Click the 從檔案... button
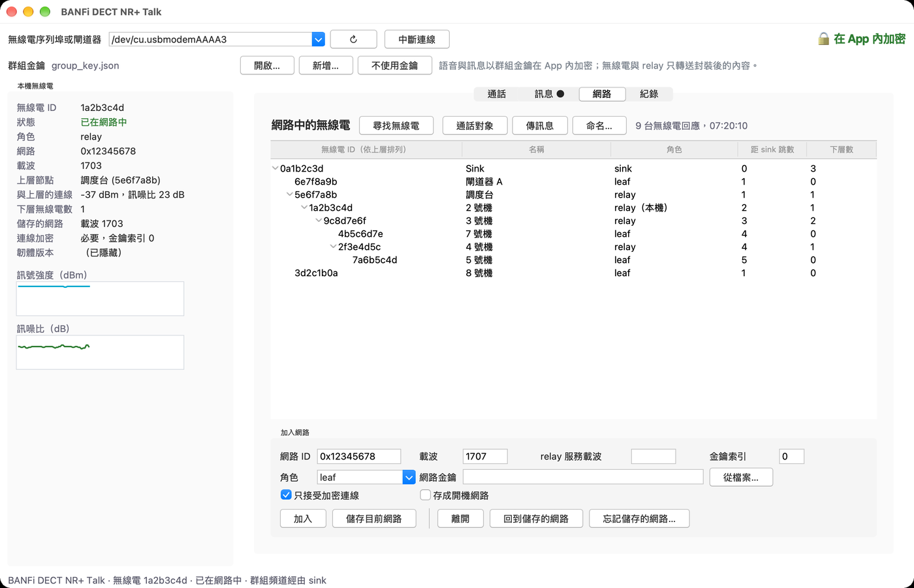Viewport: 914px width, 588px height. click(x=741, y=477)
